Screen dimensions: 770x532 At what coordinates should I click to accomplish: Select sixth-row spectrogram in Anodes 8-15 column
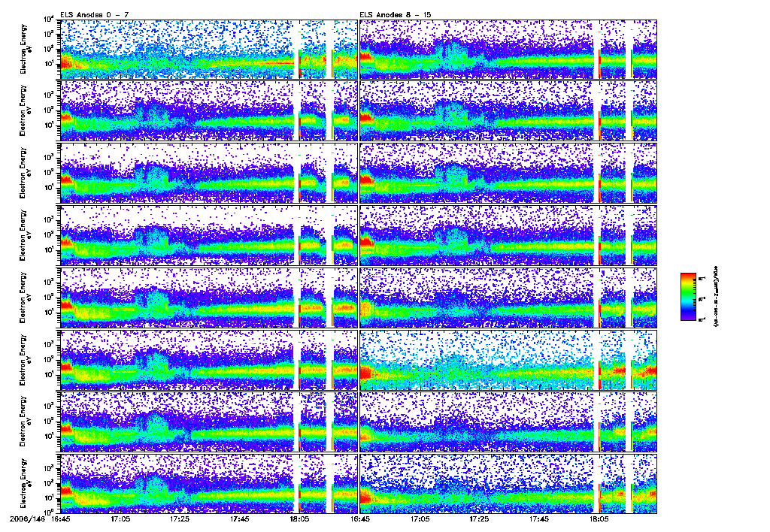tap(508, 360)
